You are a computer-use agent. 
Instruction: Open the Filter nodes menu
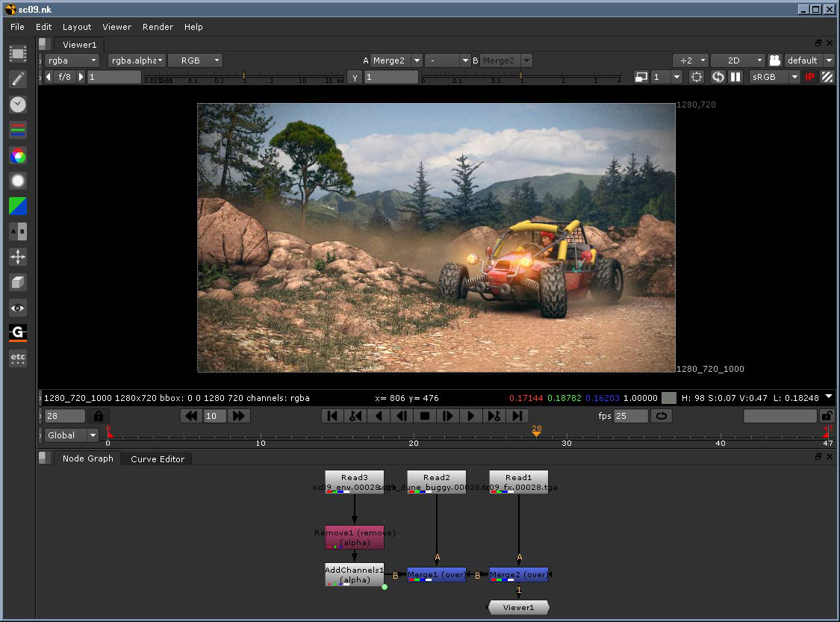tap(18, 181)
